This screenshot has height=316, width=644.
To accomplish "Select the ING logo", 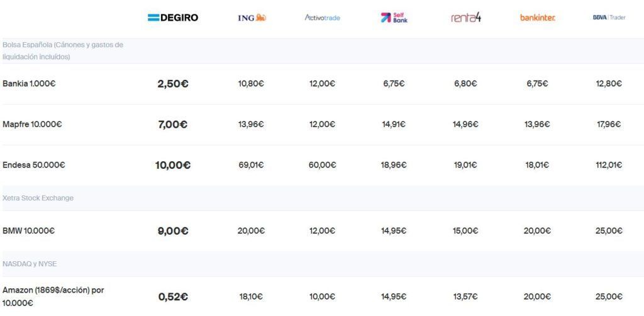I will [252, 18].
